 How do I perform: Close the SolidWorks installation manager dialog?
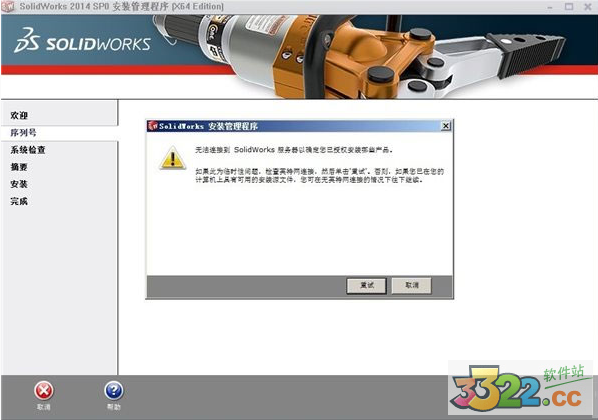coord(445,126)
